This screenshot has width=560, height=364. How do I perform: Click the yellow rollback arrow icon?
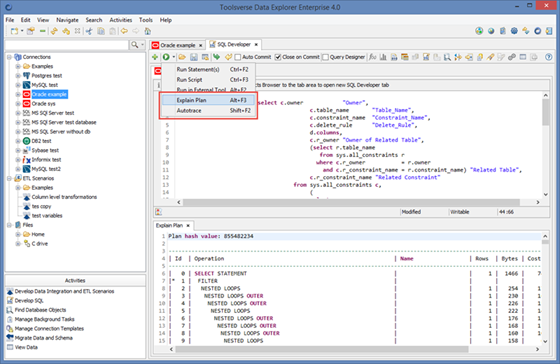[x=228, y=57]
